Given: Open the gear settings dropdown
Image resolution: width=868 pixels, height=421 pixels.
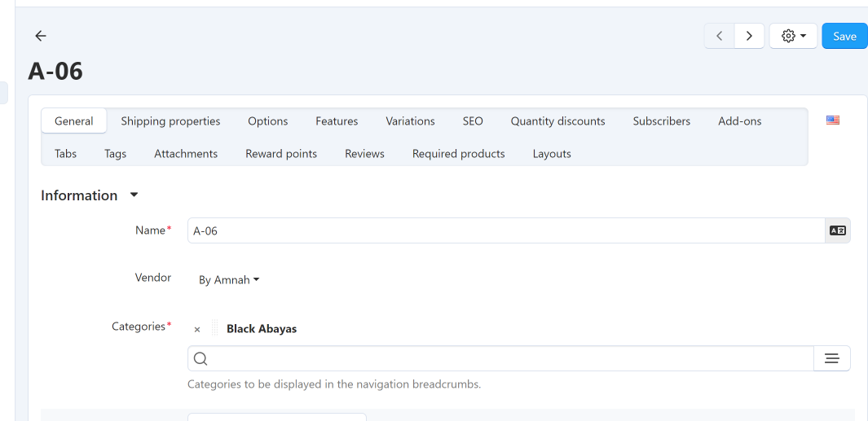Looking at the screenshot, I should [x=793, y=36].
